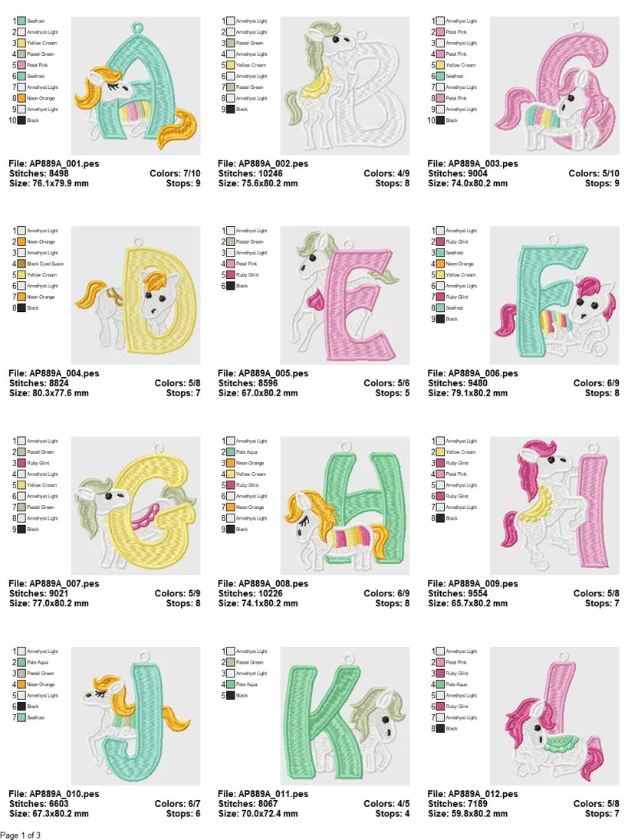
Task: Click the green letter H pony design
Action: 344,506
